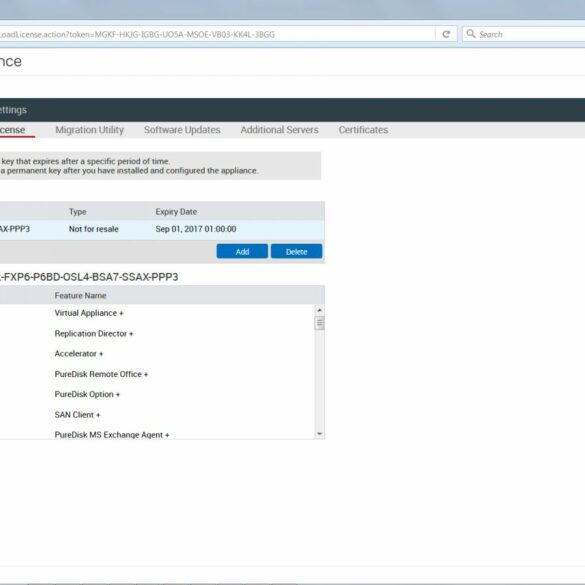Go to the Certificates tab
This screenshot has height=585, width=585.
pyautogui.click(x=363, y=130)
